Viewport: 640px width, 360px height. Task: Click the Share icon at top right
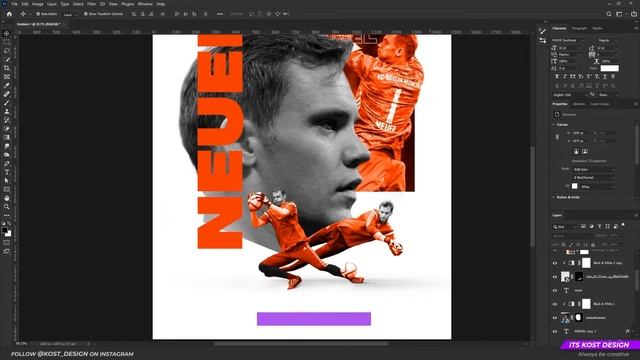pyautogui.click(x=634, y=14)
